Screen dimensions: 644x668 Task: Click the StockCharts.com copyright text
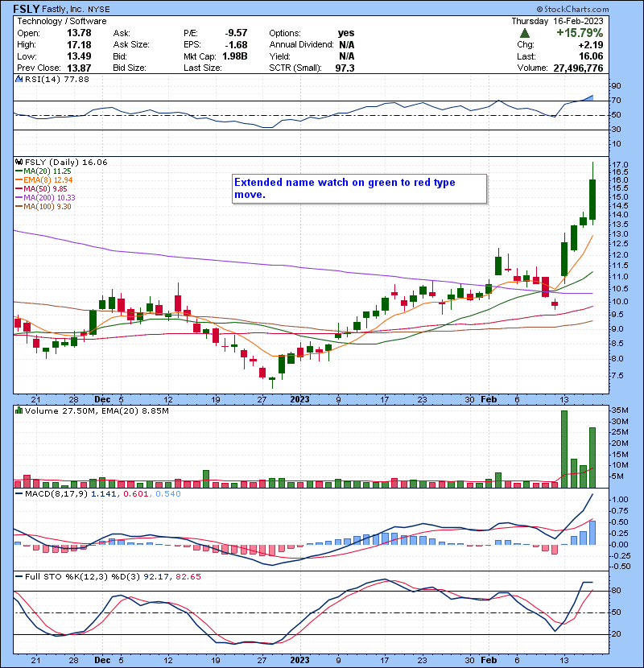click(x=573, y=9)
